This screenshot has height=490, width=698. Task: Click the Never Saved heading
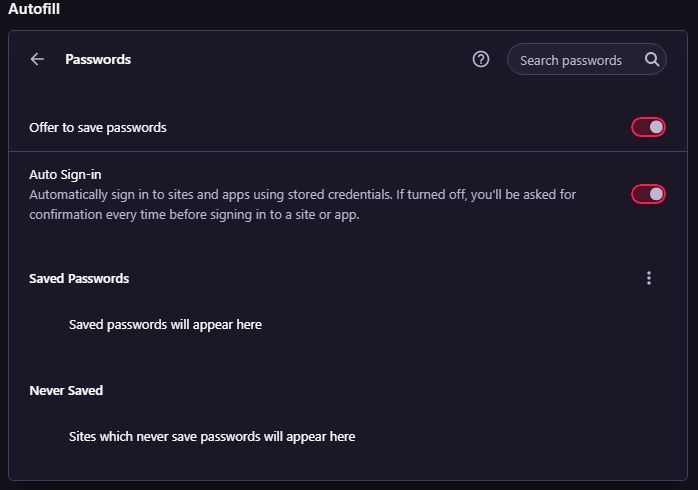click(66, 391)
